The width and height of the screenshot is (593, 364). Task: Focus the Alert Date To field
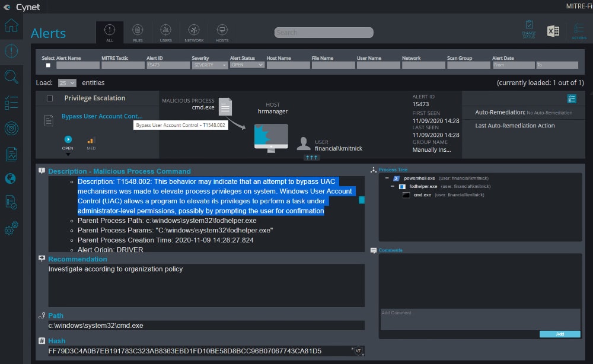[x=557, y=65]
